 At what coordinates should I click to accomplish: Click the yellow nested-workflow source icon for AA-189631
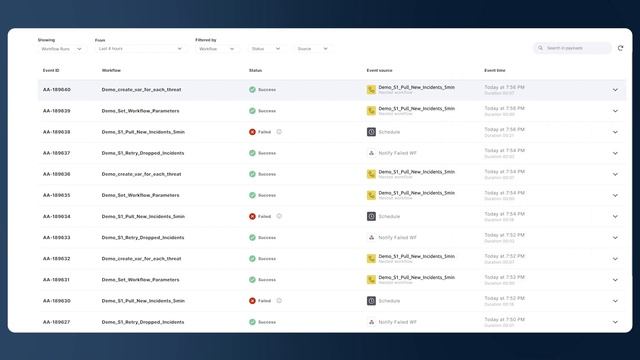[x=371, y=280]
